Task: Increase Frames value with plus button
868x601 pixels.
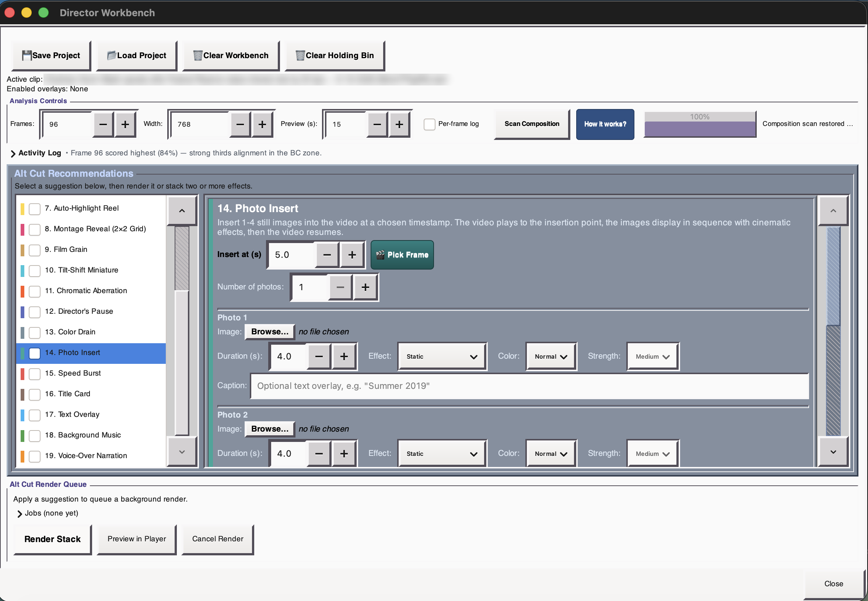Action: [x=126, y=124]
